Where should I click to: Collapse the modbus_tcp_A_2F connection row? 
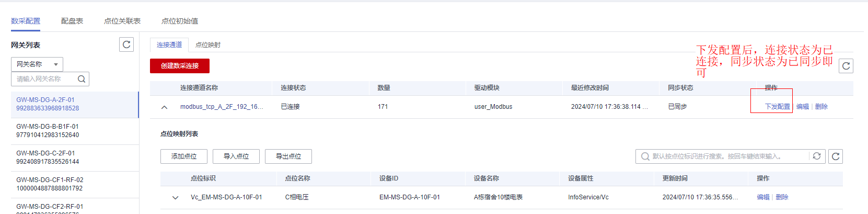click(x=164, y=107)
